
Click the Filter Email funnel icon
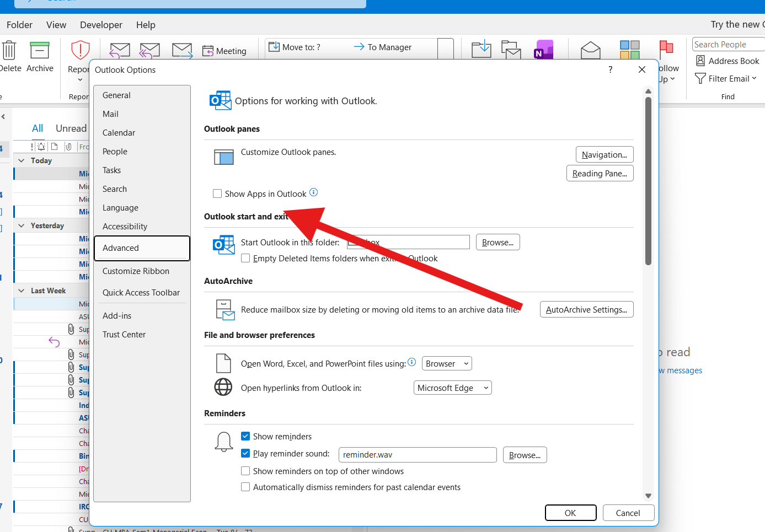coord(700,78)
